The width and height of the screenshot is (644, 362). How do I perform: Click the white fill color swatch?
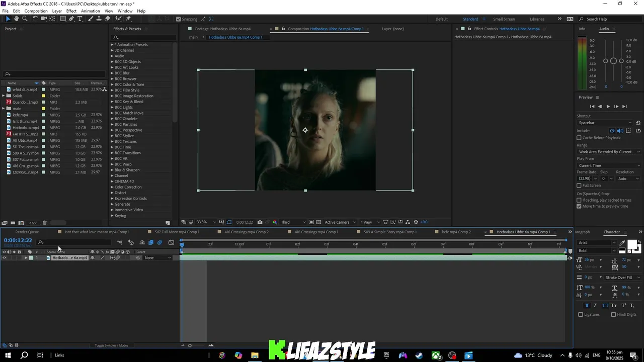click(x=632, y=244)
